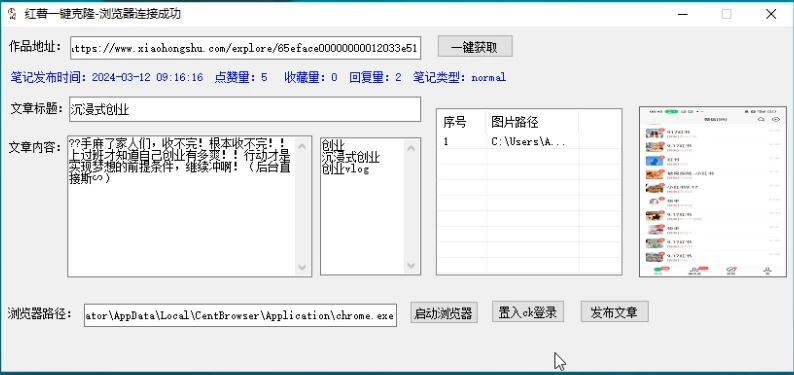Click the 收藏量: 0 text
The image size is (794, 375).
tap(310, 77)
